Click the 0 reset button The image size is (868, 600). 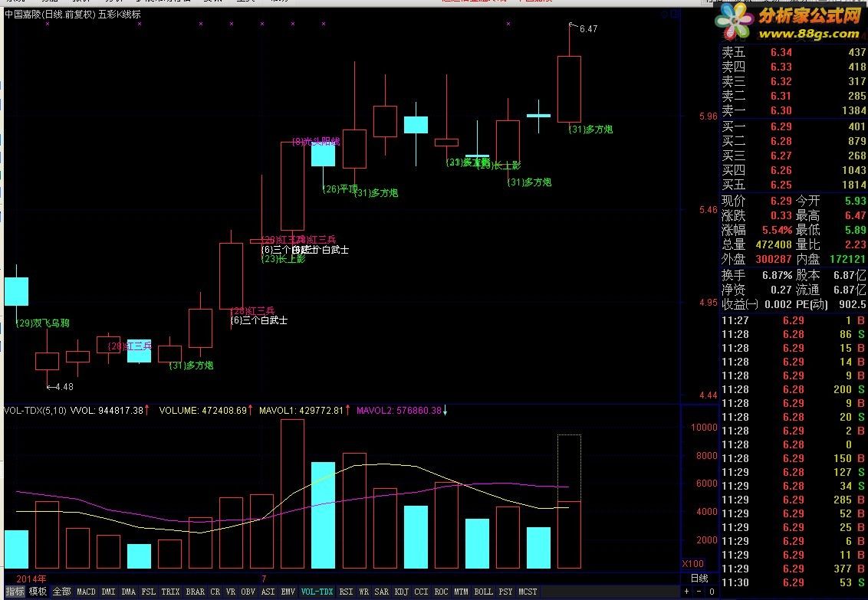coord(712,592)
